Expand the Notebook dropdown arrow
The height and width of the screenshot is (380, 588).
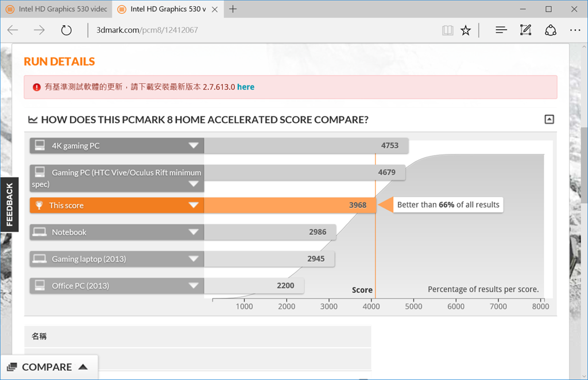(194, 232)
